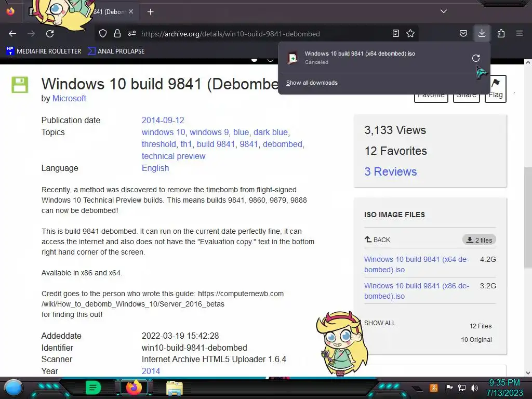Screen dimensions: 532x399
Task: Open the Firefox hamburger menu
Action: 519,33
